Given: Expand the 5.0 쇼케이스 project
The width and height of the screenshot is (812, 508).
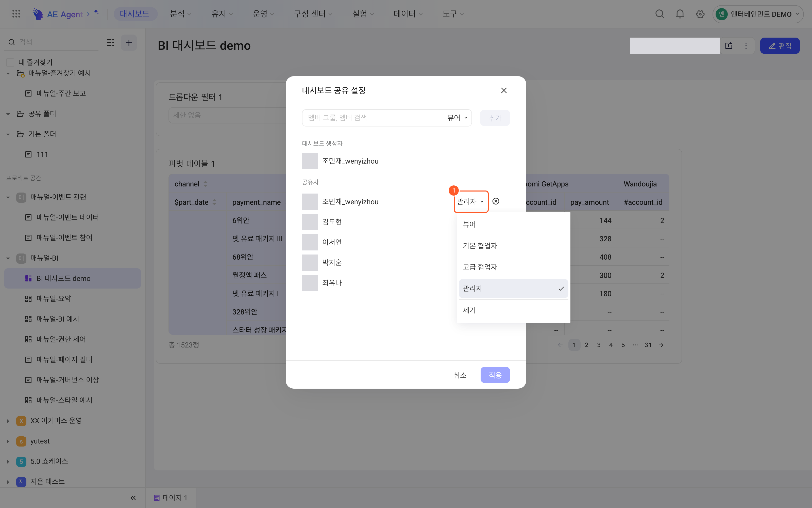Looking at the screenshot, I should (8, 461).
